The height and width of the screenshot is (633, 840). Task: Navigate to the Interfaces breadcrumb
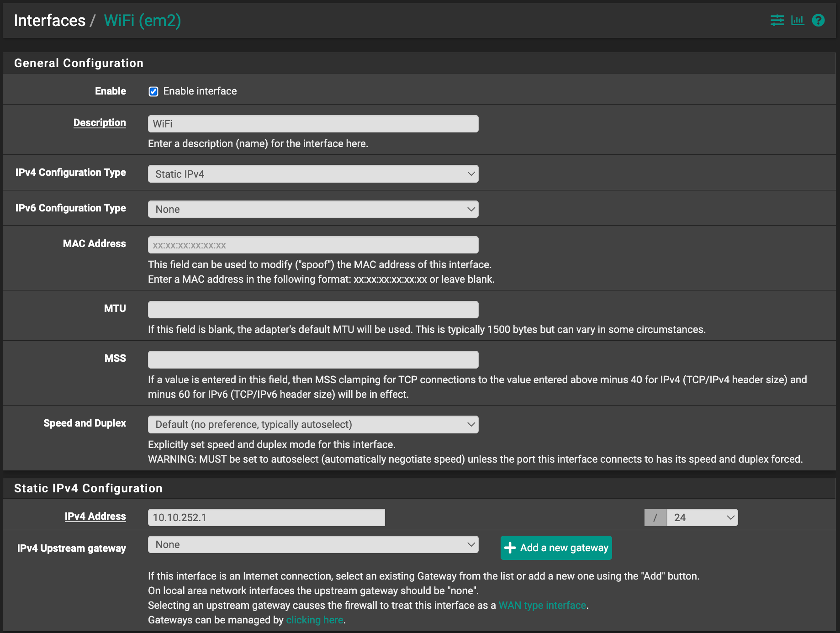49,20
